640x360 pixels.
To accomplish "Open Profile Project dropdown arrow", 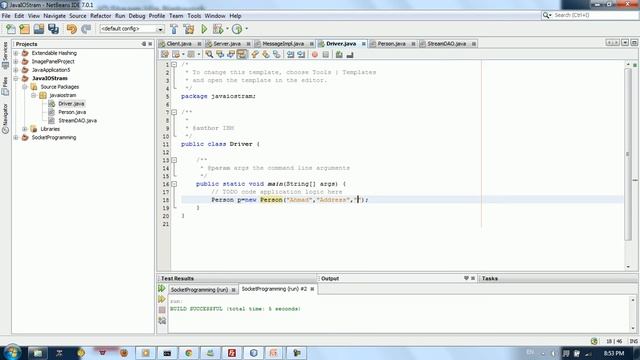I will pos(246,29).
